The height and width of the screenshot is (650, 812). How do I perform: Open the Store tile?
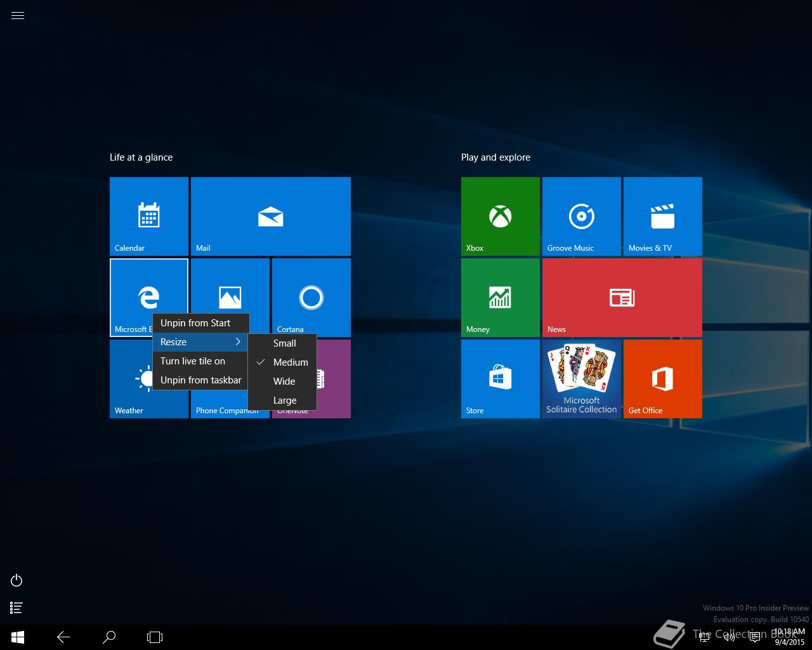[x=501, y=379]
